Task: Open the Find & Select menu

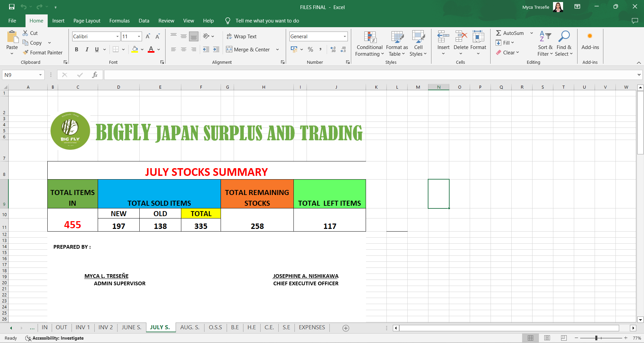Action: pos(564,44)
